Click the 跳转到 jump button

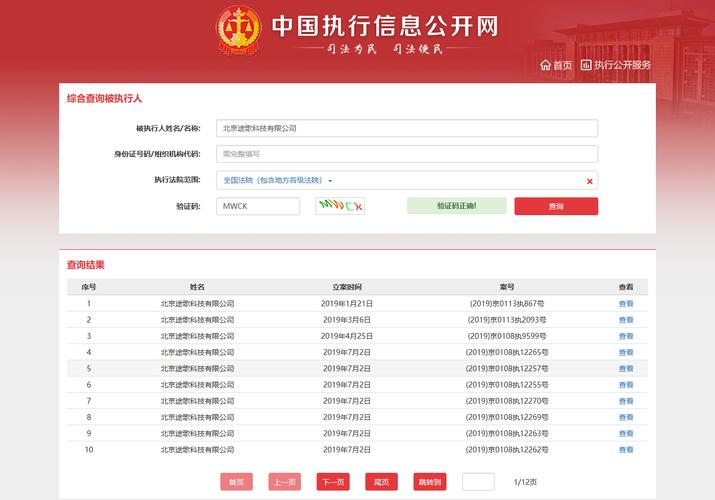[x=429, y=482]
